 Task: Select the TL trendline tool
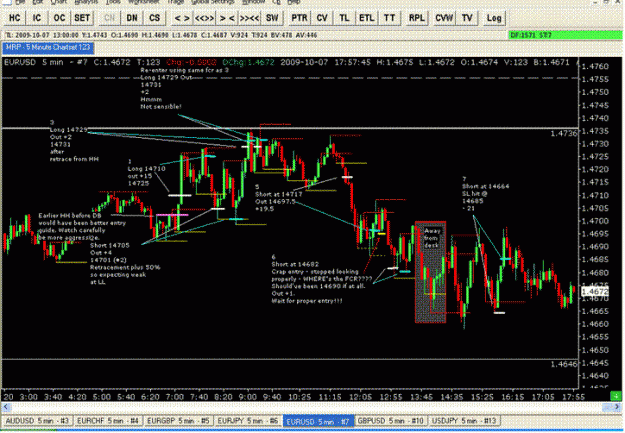click(x=344, y=18)
